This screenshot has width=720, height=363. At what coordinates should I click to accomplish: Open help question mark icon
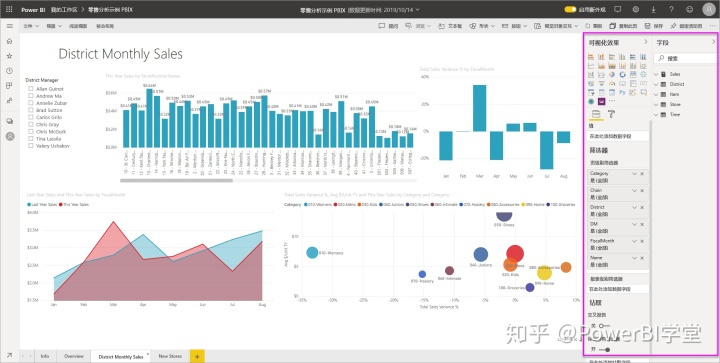671,9
